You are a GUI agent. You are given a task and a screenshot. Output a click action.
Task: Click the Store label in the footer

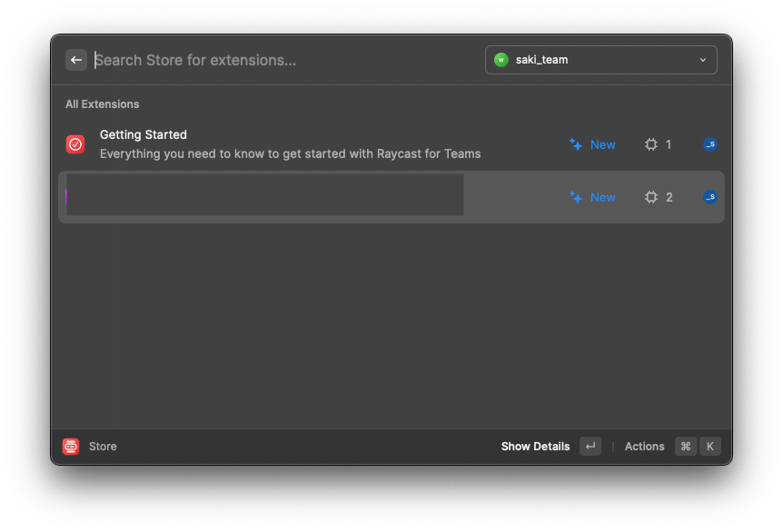[x=103, y=446]
